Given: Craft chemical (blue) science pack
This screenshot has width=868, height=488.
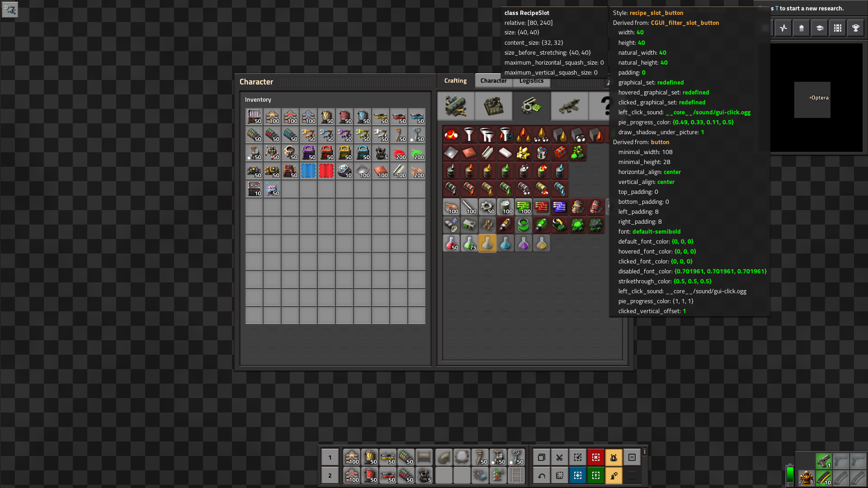Looking at the screenshot, I should click(x=505, y=243).
